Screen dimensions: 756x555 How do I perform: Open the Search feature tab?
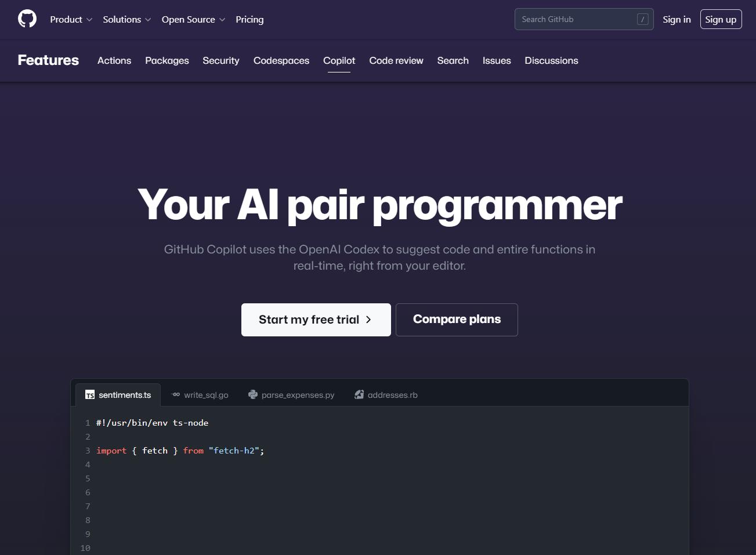[453, 60]
